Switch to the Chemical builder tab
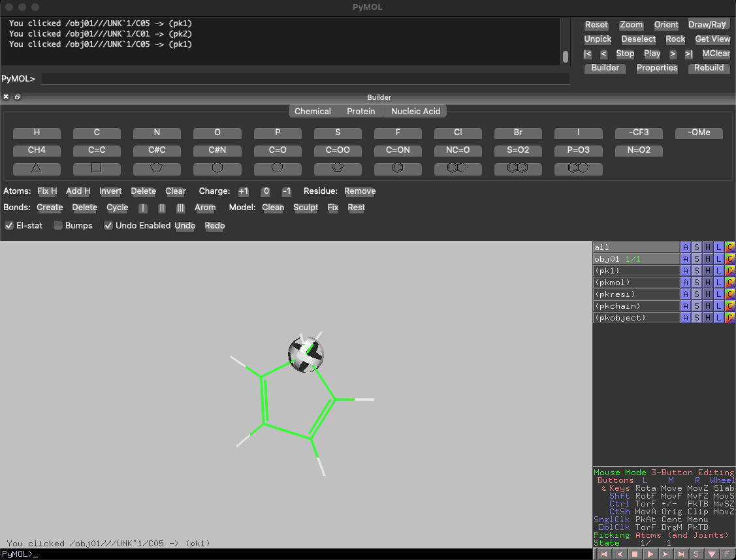 coord(313,111)
